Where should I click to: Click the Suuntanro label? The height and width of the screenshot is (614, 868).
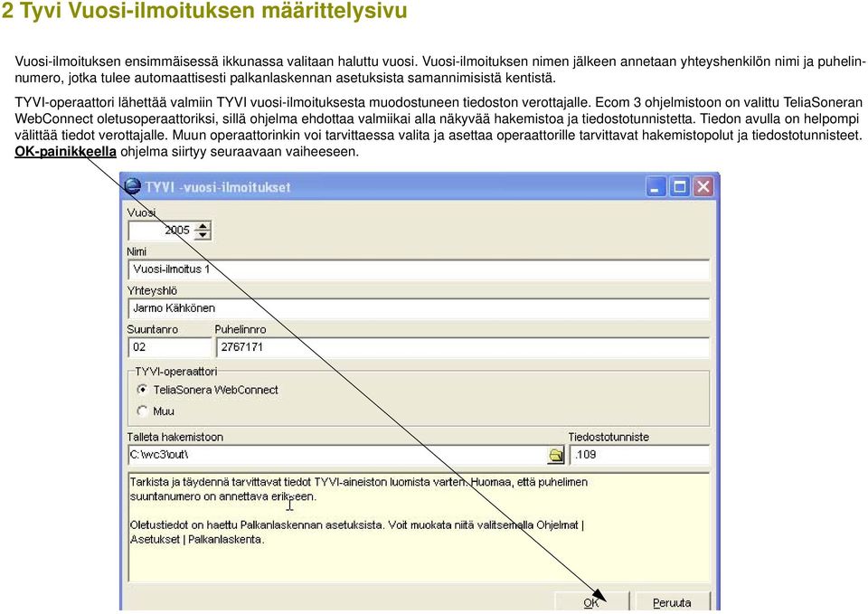tap(152, 329)
